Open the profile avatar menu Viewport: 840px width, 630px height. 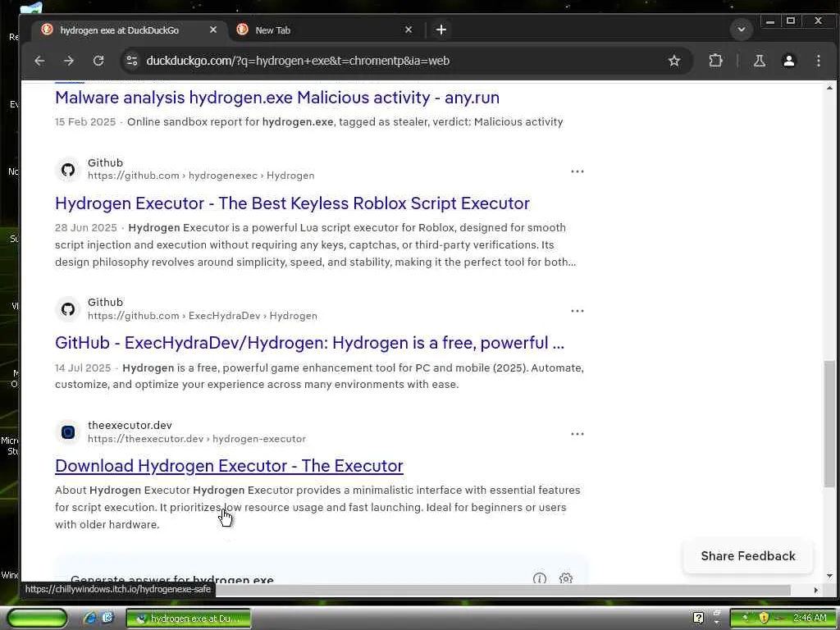(x=788, y=61)
